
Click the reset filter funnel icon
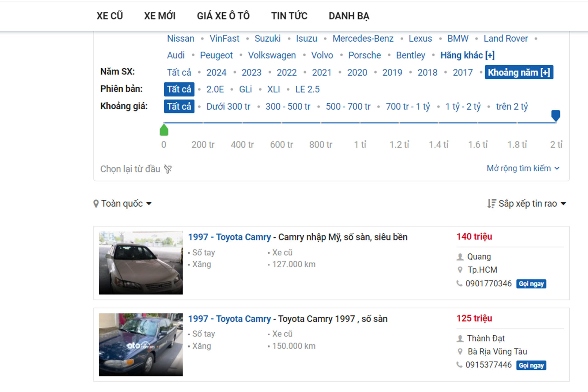(x=168, y=169)
